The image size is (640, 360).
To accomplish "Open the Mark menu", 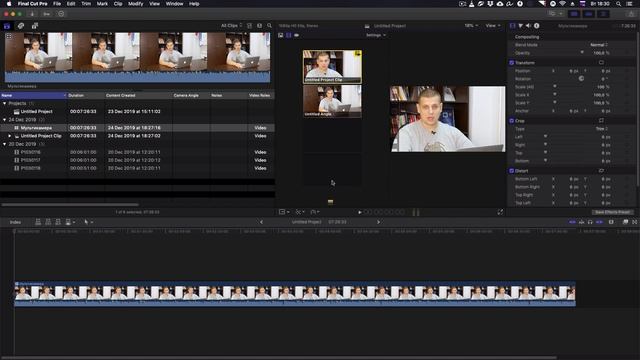I will tap(102, 4).
